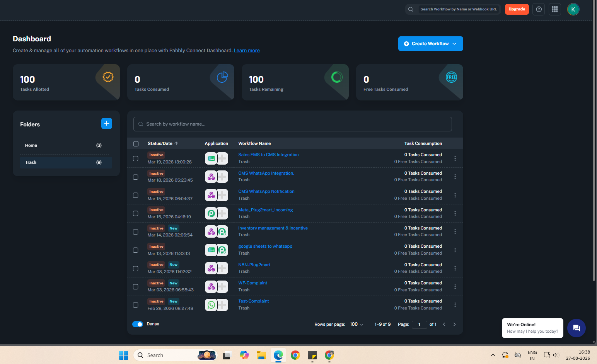Open row menu for CMS WhatsApp Notification
Screen dimensions: 597x364
tap(455, 195)
